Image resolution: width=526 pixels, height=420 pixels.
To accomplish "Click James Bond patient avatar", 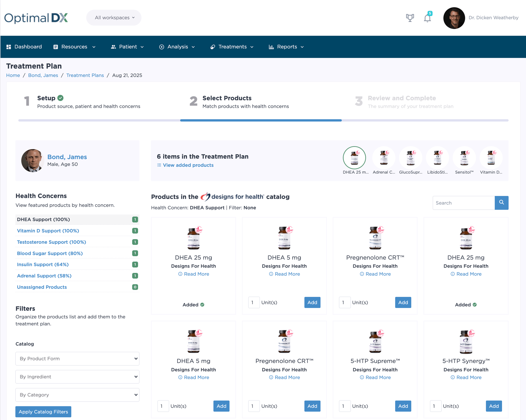I will click(32, 160).
